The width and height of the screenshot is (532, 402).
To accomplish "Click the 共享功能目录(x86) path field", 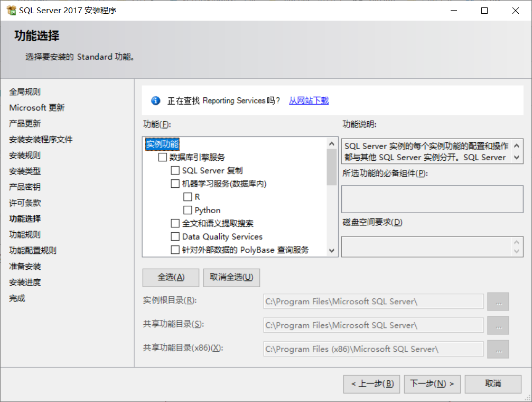I will click(373, 349).
